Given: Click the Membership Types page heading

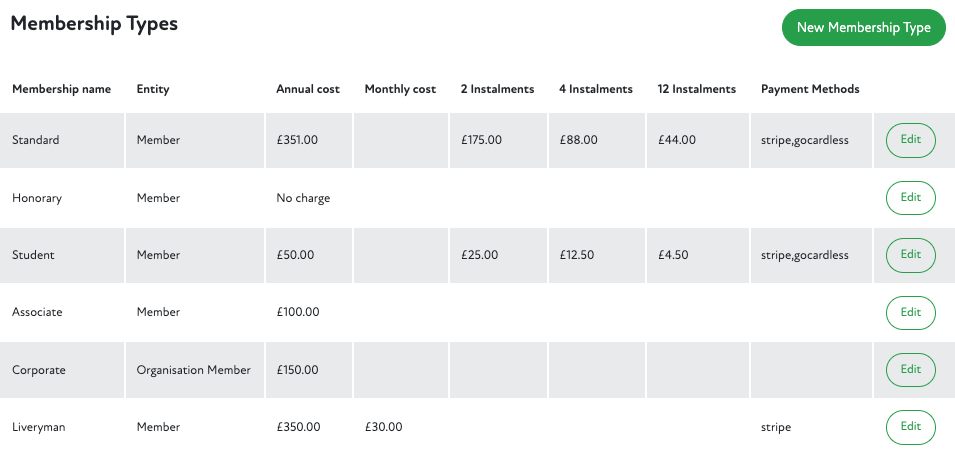Looking at the screenshot, I should click(94, 24).
